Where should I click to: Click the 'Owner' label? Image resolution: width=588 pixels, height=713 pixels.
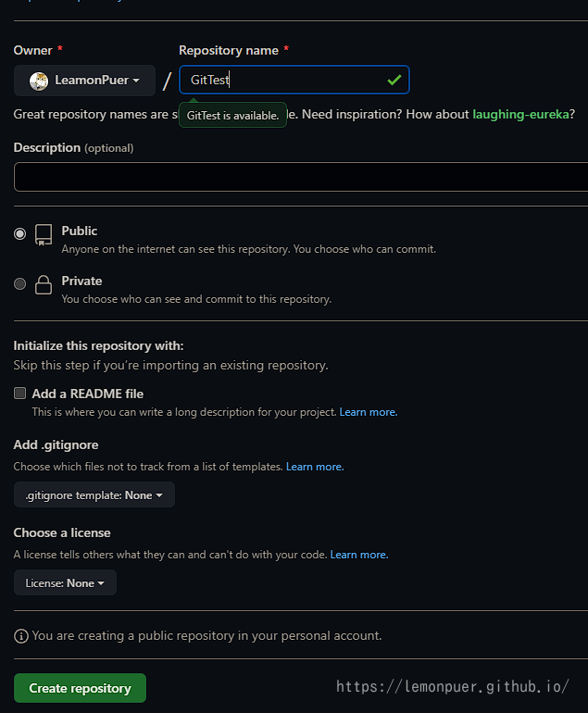33,50
